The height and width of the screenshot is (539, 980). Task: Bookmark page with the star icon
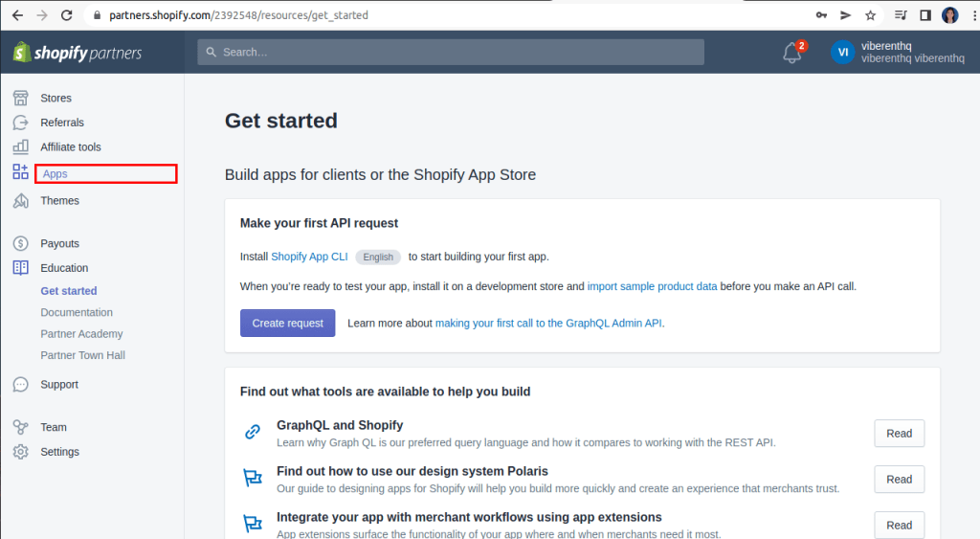[870, 15]
